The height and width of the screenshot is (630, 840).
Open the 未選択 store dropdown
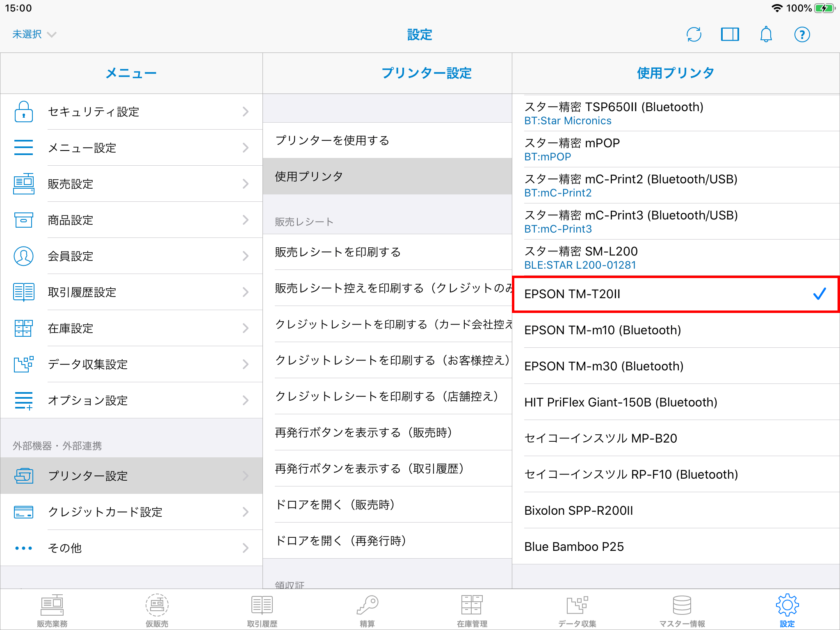(34, 34)
